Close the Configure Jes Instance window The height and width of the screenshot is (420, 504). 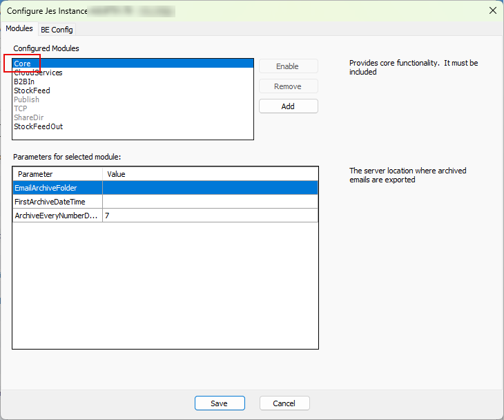[492, 10]
